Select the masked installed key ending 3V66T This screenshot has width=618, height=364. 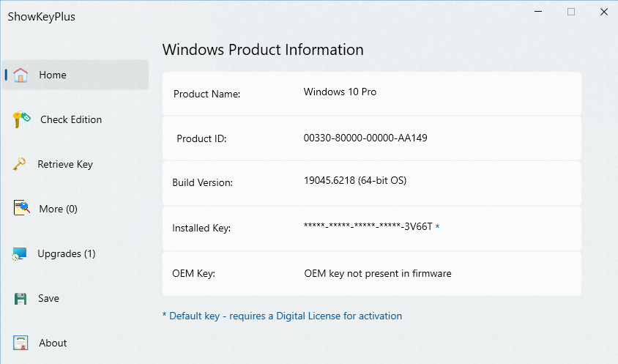click(x=368, y=226)
